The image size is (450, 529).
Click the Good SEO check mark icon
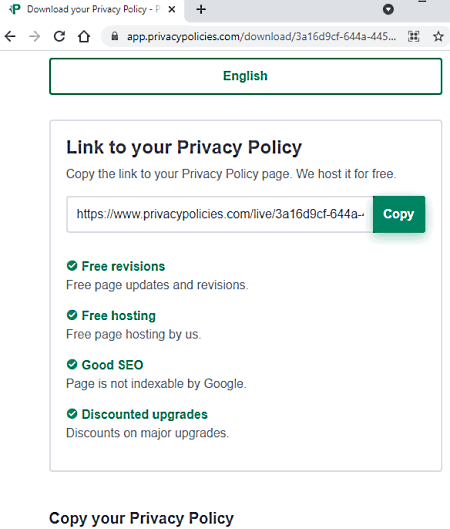point(72,364)
